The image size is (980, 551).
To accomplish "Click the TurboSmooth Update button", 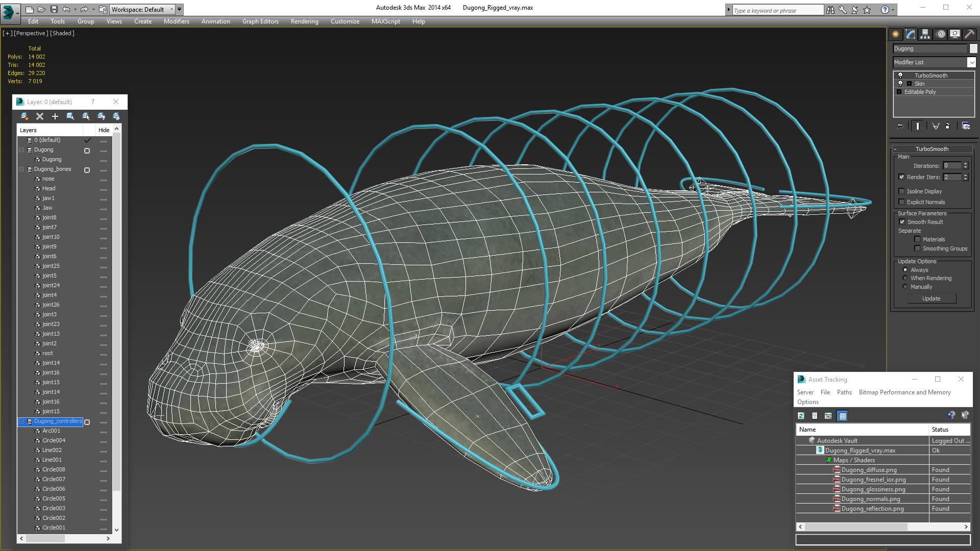I will pyautogui.click(x=931, y=298).
